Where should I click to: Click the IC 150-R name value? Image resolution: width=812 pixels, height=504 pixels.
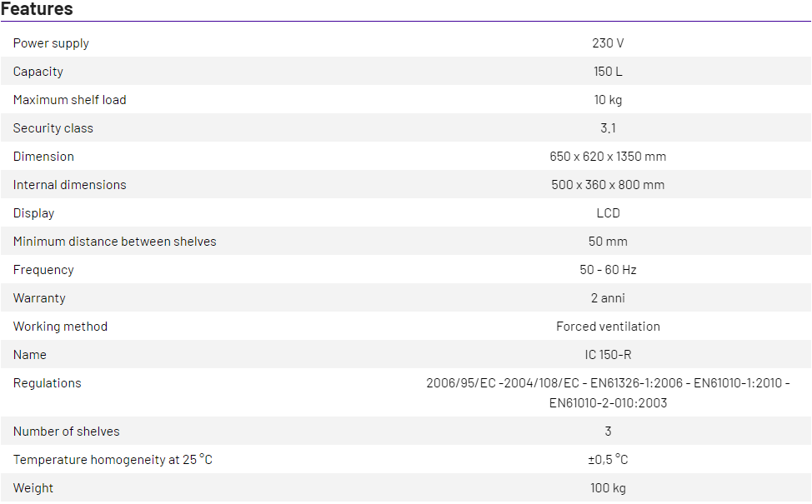pos(608,355)
